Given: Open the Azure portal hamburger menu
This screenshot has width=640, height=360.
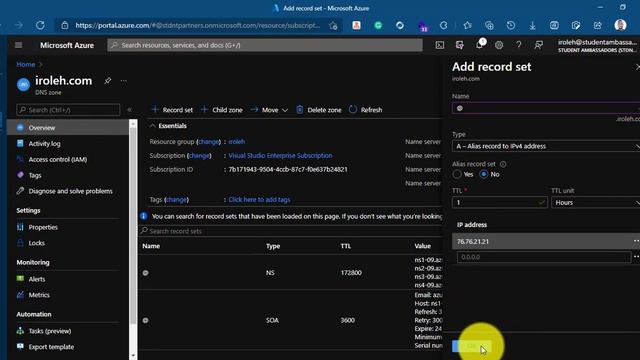Looking at the screenshot, I should tap(18, 45).
